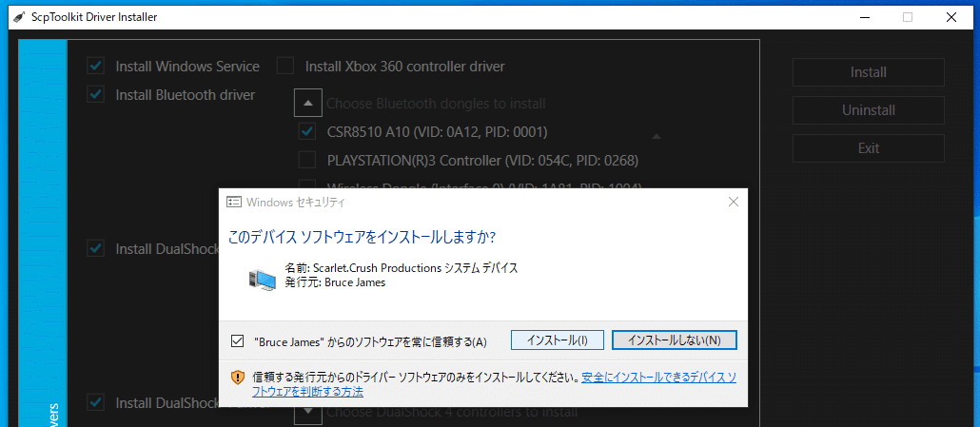Toggle Install Bluetooth driver checkbox
Viewport: 980px width, 427px height.
coord(96,95)
